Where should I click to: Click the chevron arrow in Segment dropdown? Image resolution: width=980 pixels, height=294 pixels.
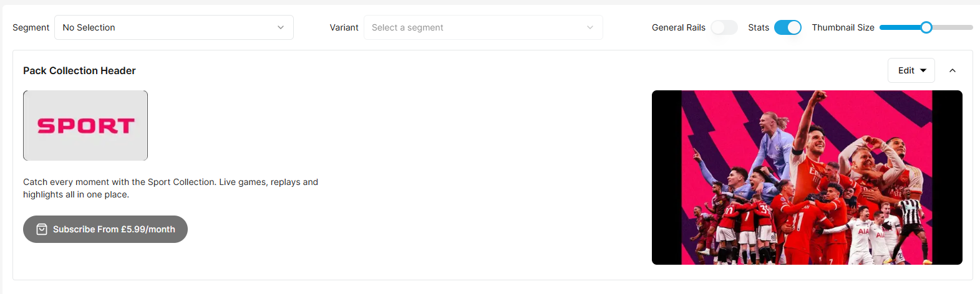(281, 27)
